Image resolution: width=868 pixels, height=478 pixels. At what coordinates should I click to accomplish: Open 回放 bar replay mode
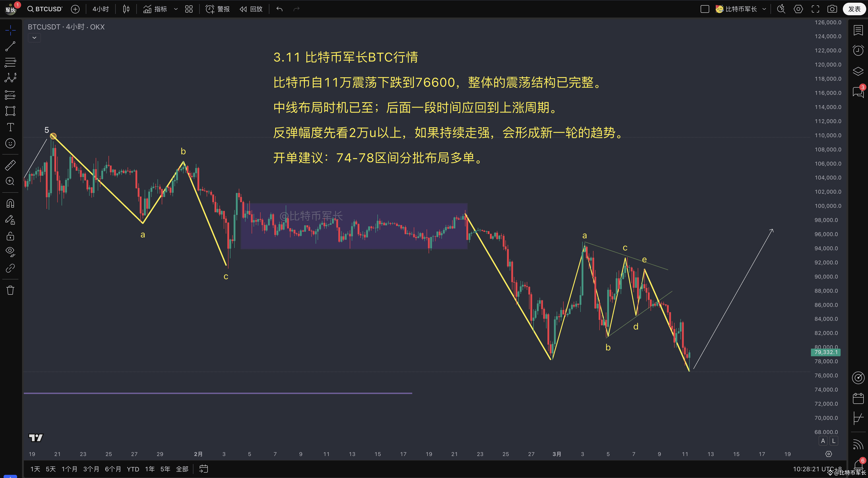pyautogui.click(x=251, y=9)
